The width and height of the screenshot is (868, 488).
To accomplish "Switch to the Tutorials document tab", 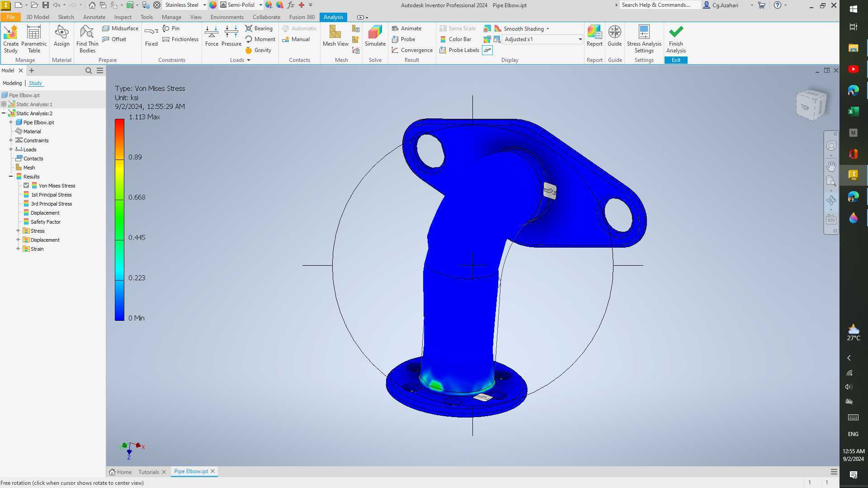I will click(x=148, y=472).
